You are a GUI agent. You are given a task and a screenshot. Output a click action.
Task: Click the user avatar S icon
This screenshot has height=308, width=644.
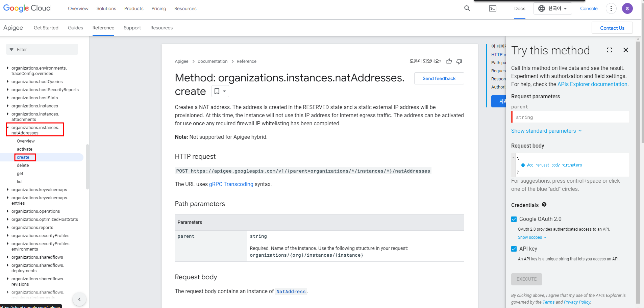click(627, 8)
